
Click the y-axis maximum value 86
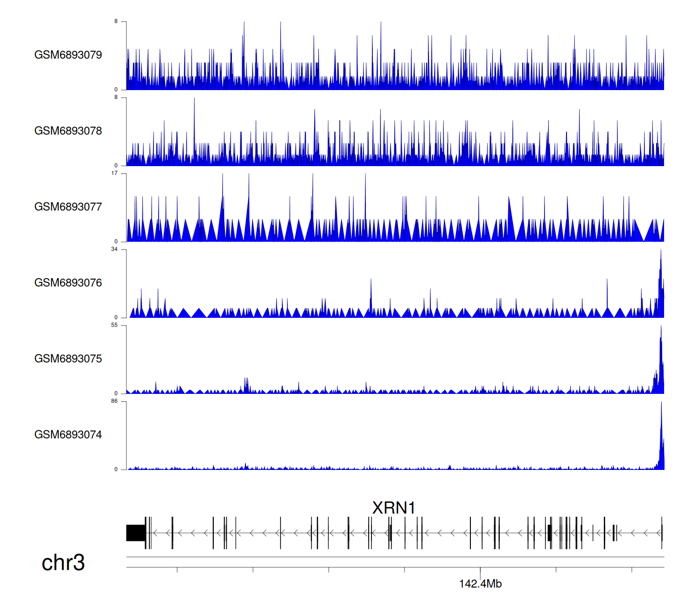coord(114,401)
